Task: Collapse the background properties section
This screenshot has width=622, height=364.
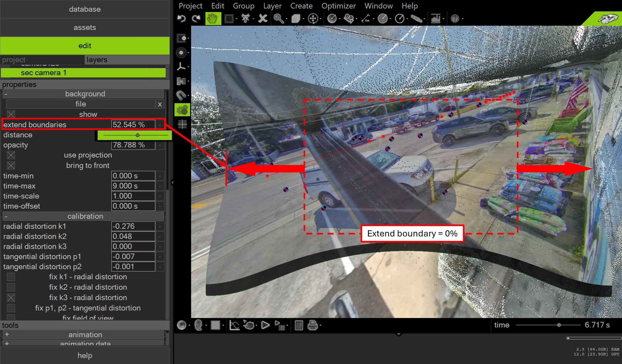Action: pyautogui.click(x=6, y=94)
